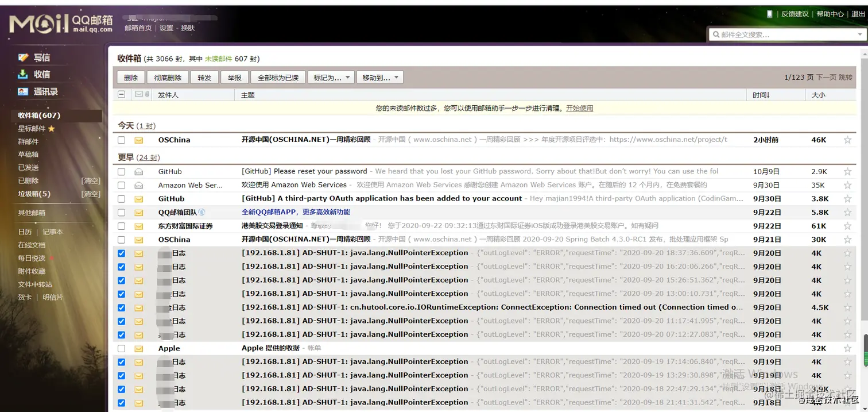Click the star beside starred mail
This screenshot has height=412, width=868.
click(51, 129)
